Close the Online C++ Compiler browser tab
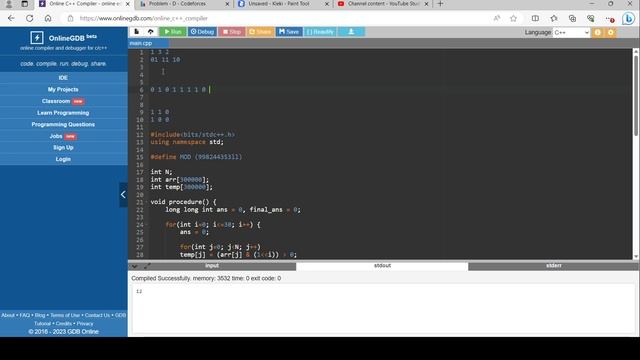The image size is (640, 360). click(127, 4)
